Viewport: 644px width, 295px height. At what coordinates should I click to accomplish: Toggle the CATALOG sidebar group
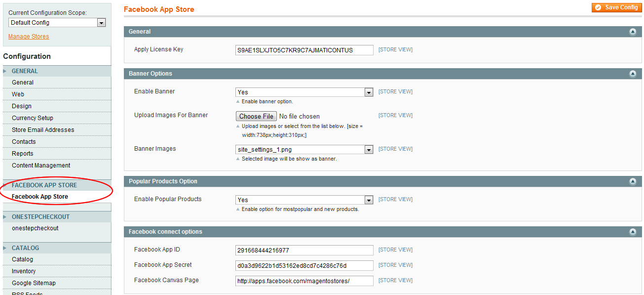tap(57, 248)
